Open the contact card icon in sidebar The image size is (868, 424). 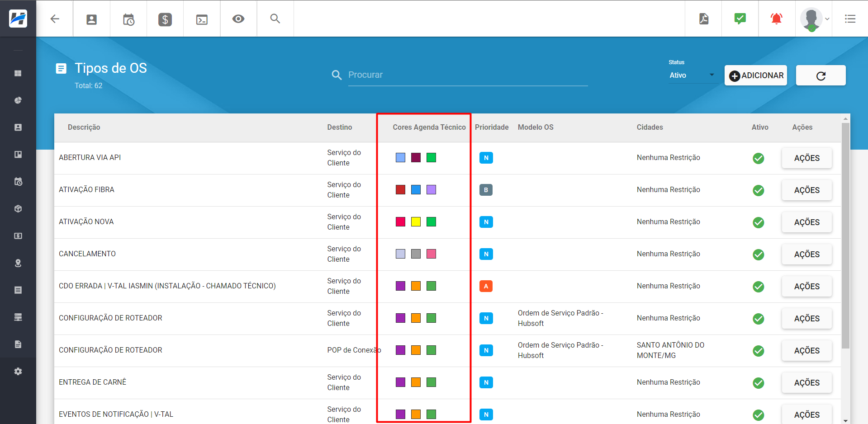pos(18,127)
